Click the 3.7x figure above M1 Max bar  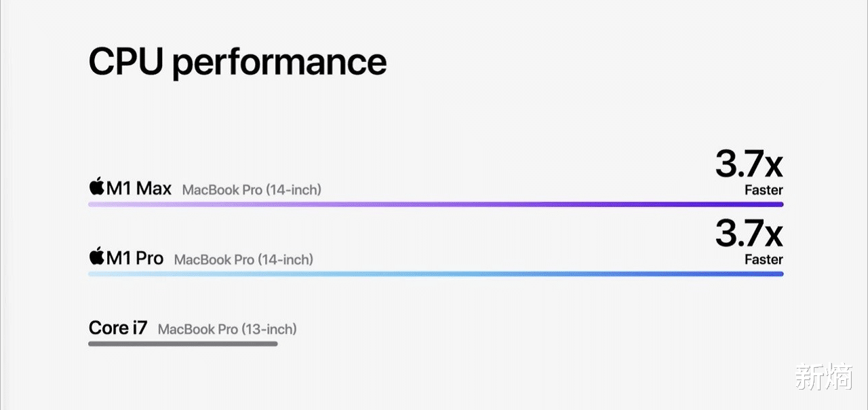pos(749,165)
